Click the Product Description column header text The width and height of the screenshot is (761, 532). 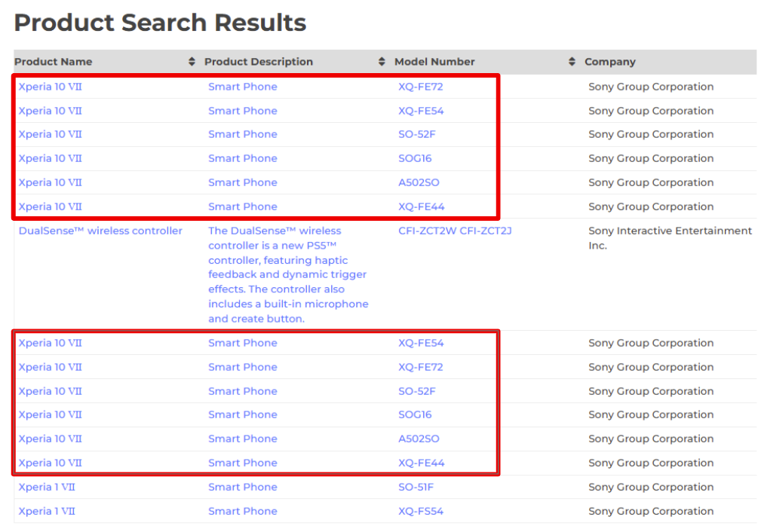[x=258, y=62]
